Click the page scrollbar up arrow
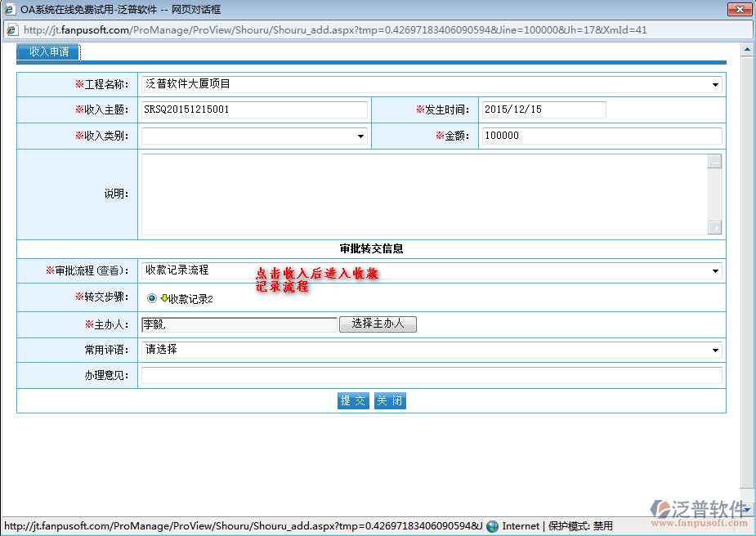 [747, 50]
